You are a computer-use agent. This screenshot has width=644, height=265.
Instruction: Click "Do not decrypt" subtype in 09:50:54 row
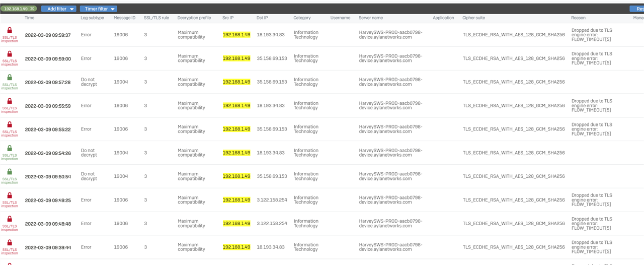88,176
